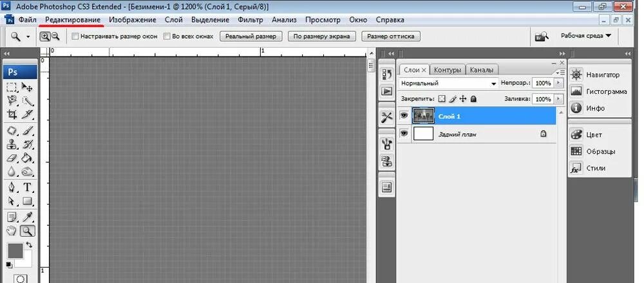Select the Lasso tool
This screenshot has width=644, height=283.
point(12,100)
